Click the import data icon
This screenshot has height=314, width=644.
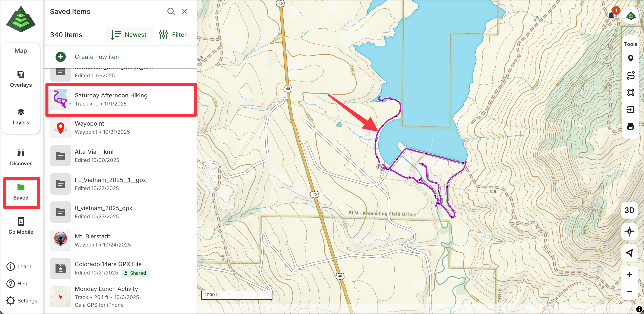631,110
